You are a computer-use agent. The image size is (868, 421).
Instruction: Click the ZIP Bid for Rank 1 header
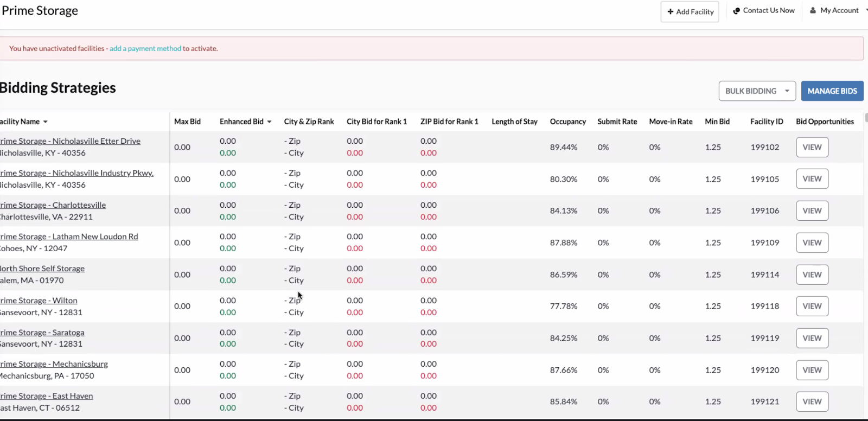click(x=449, y=122)
